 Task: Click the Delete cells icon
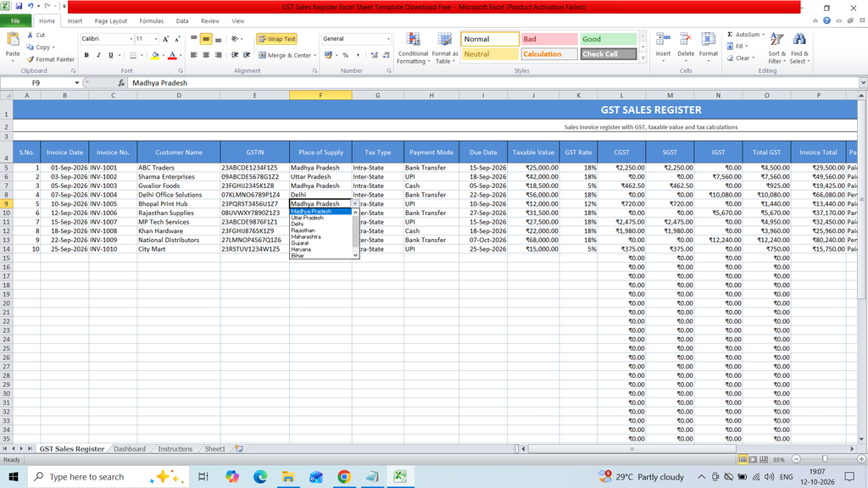click(685, 39)
